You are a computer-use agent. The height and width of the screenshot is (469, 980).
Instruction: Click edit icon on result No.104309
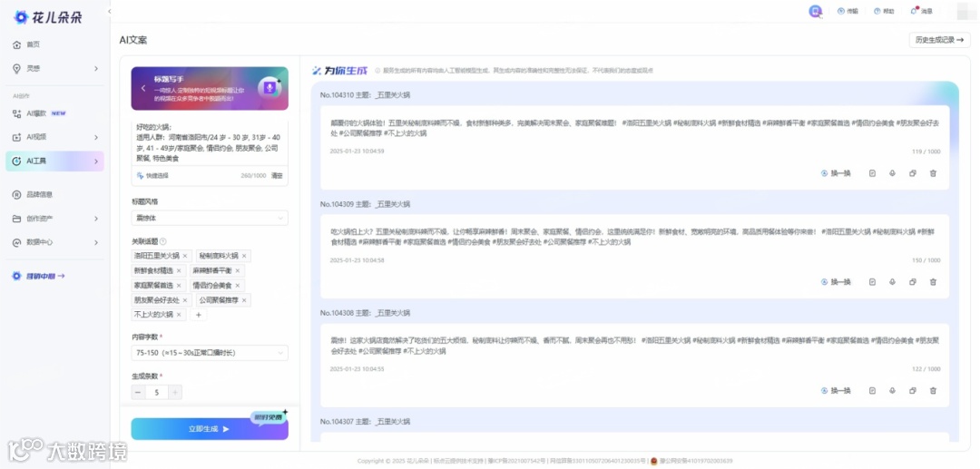coord(873,281)
